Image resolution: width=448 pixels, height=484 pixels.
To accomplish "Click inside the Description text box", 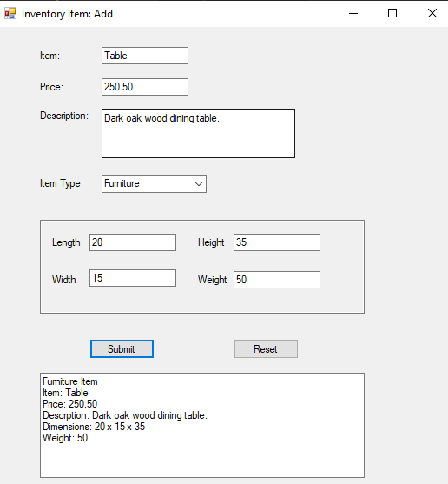I will click(198, 134).
